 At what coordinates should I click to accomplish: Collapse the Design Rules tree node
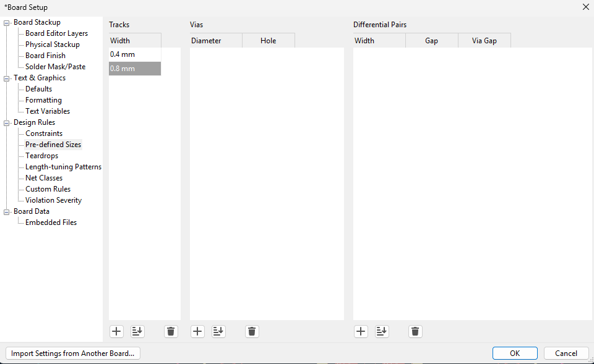(7, 123)
